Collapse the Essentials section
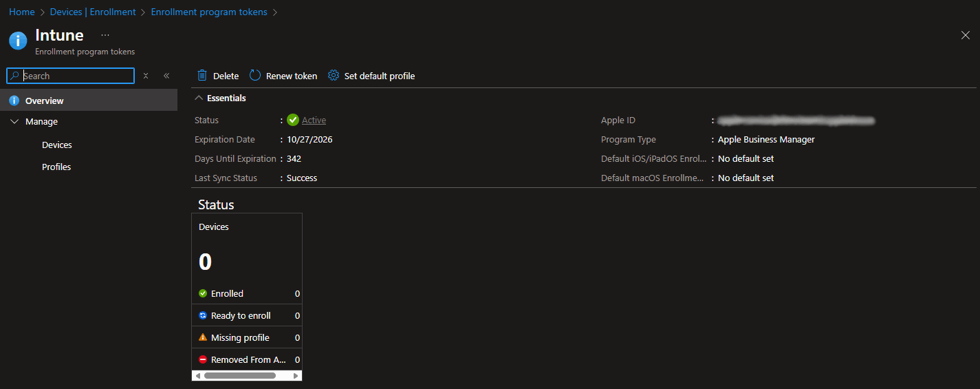 click(x=199, y=98)
